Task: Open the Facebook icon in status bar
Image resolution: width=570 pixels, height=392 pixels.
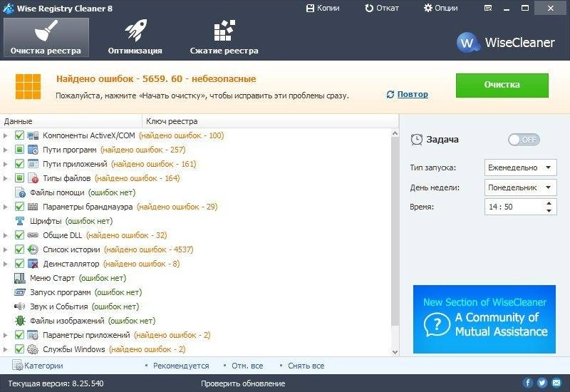Action: coord(527,383)
